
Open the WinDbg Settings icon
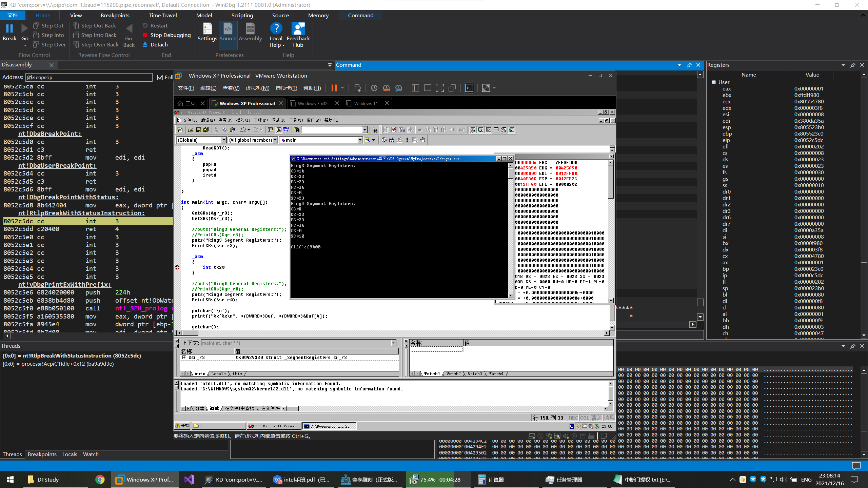pos(207,29)
